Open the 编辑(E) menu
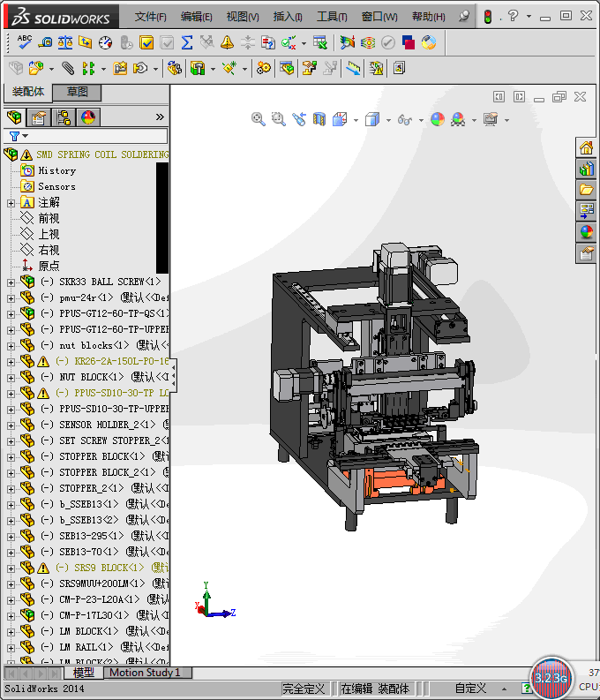 [x=196, y=17]
